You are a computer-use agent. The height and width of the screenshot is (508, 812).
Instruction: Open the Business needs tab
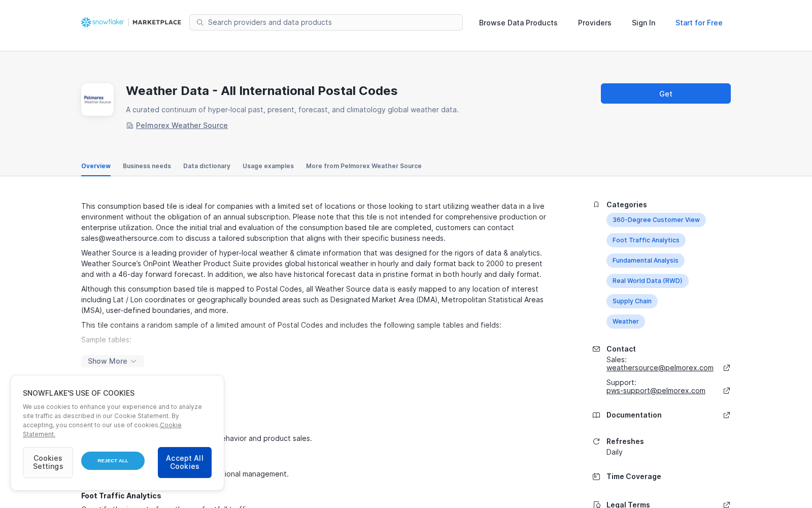tap(147, 166)
